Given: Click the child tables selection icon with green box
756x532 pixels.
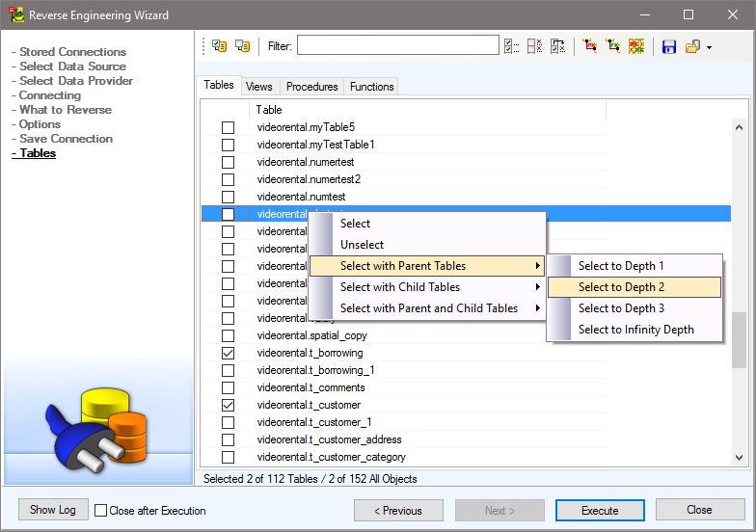Looking at the screenshot, I should pyautogui.click(x=613, y=46).
